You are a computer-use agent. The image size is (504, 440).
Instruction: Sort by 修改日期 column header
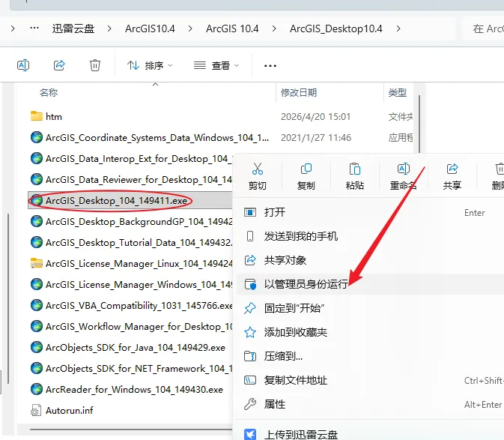[299, 93]
